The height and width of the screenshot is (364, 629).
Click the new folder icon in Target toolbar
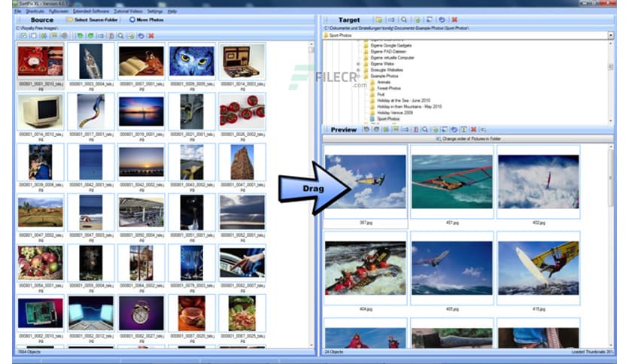pyautogui.click(x=379, y=20)
